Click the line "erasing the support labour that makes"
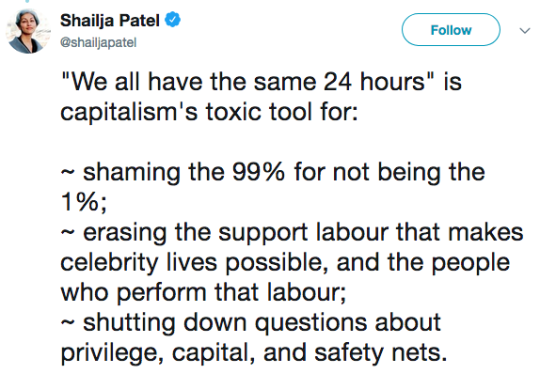Viewport: 540px width, 374px height. tap(292, 232)
